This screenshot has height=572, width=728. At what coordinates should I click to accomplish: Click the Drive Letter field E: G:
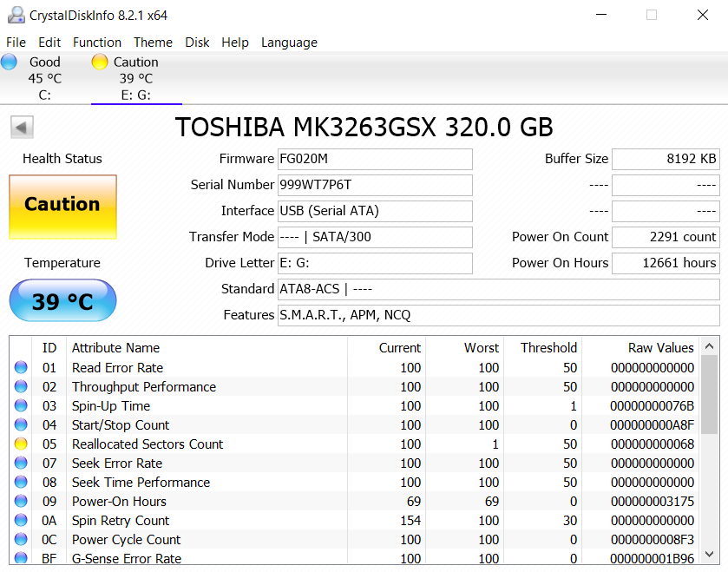tap(375, 263)
